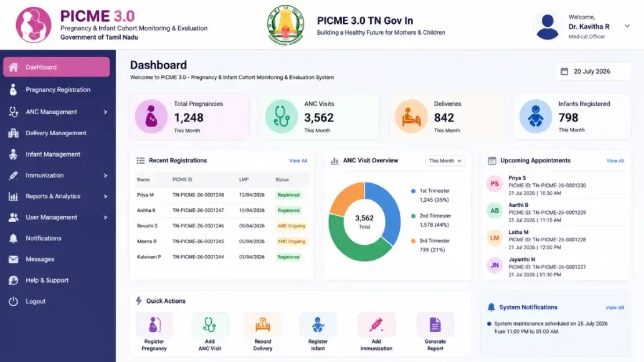The image size is (644, 362).
Task: Go to Pregnancy Registration in sidebar
Action: coord(58,89)
